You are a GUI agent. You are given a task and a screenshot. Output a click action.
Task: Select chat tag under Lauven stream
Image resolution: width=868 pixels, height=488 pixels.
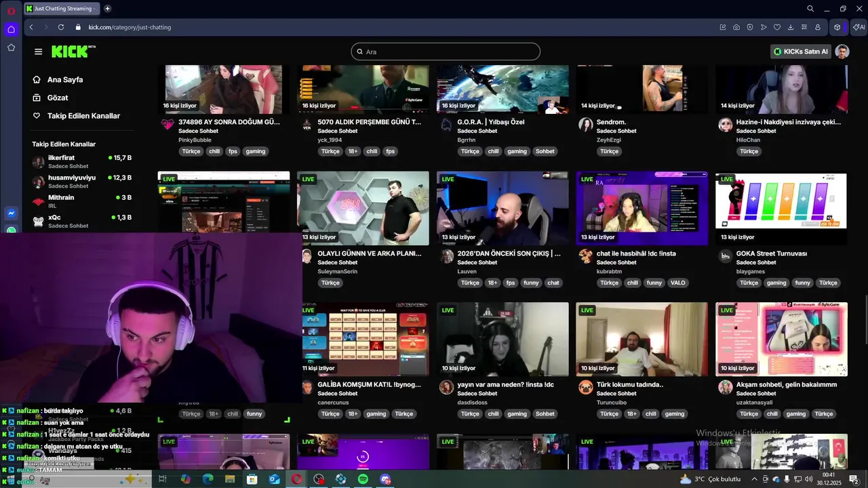pyautogui.click(x=553, y=283)
